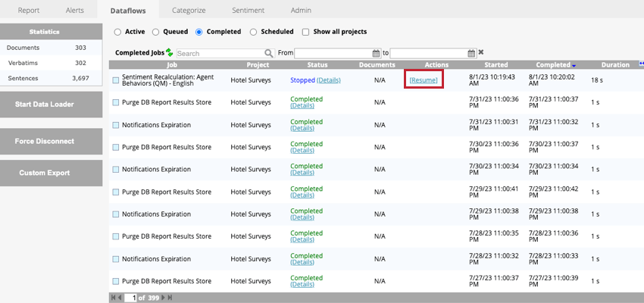Click the green refresh icon beside Completed Jobs
This screenshot has height=303, width=644.
tap(170, 53)
